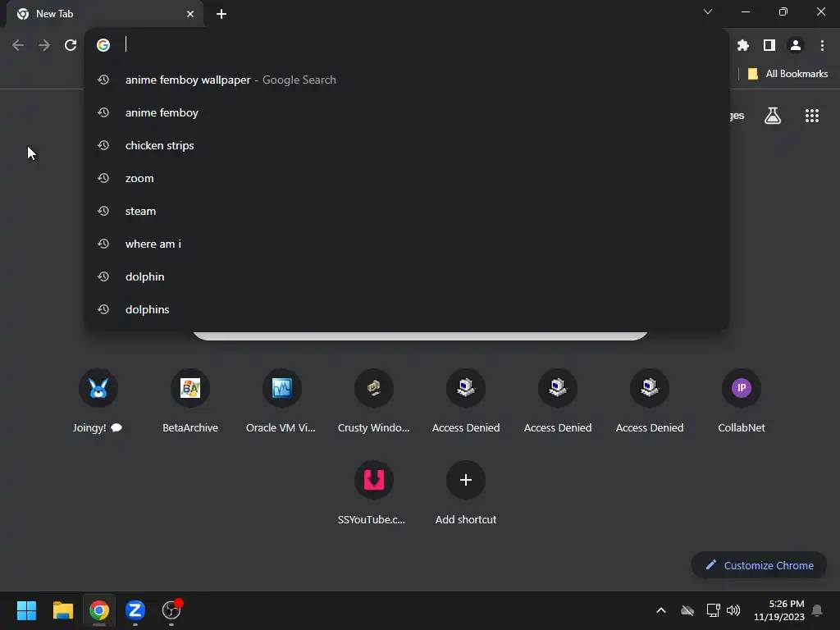Open the SSYouTube.c... shortcut
The image size is (840, 630).
pyautogui.click(x=374, y=493)
